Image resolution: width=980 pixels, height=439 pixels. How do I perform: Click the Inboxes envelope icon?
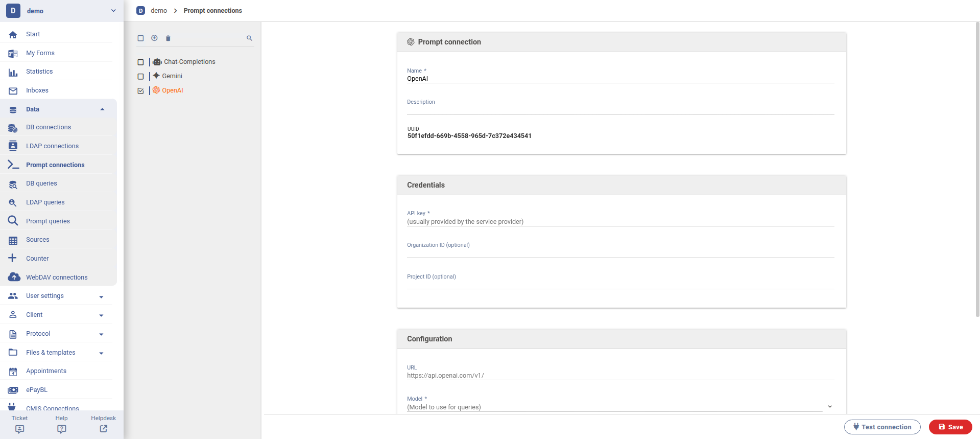point(13,90)
